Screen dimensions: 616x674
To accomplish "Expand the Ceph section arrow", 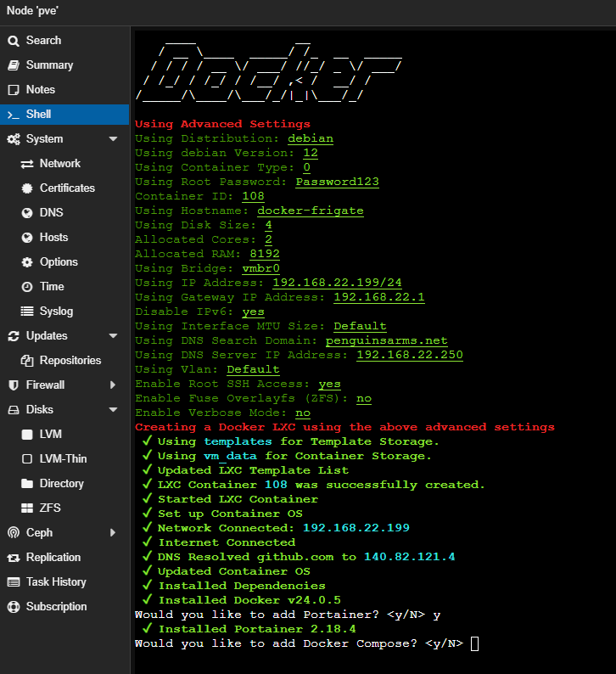I will (x=113, y=533).
